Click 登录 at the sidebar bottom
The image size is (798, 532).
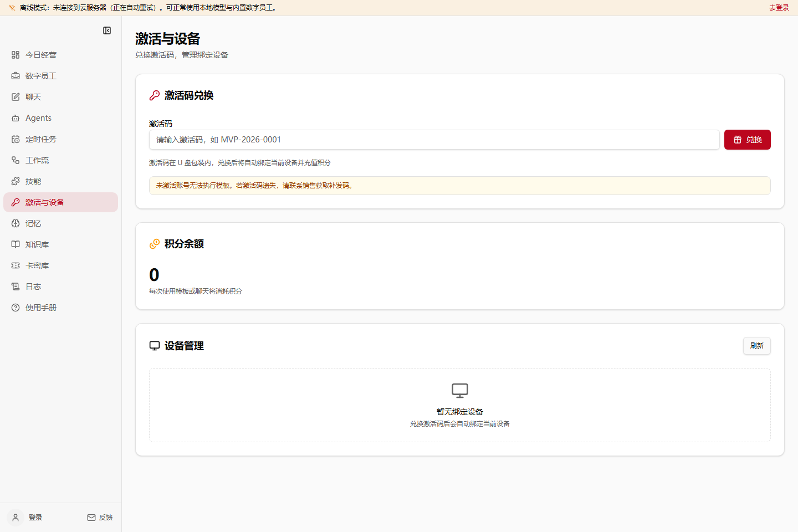(x=35, y=518)
